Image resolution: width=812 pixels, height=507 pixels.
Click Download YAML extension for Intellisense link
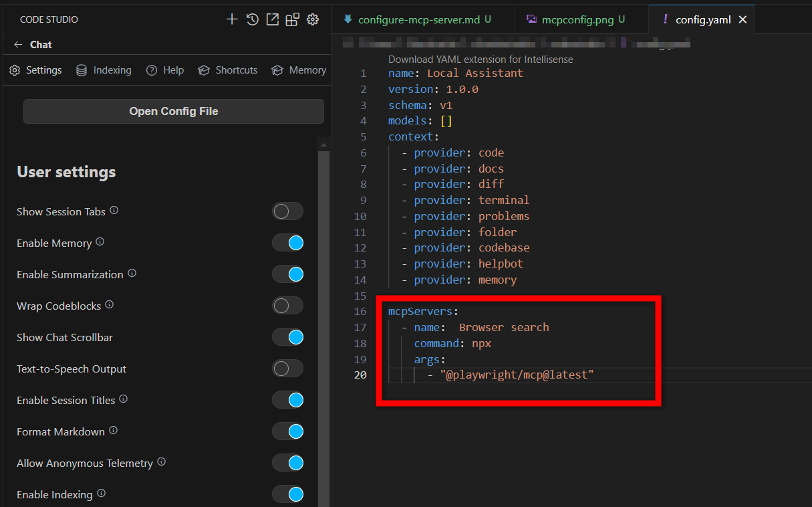coord(481,60)
